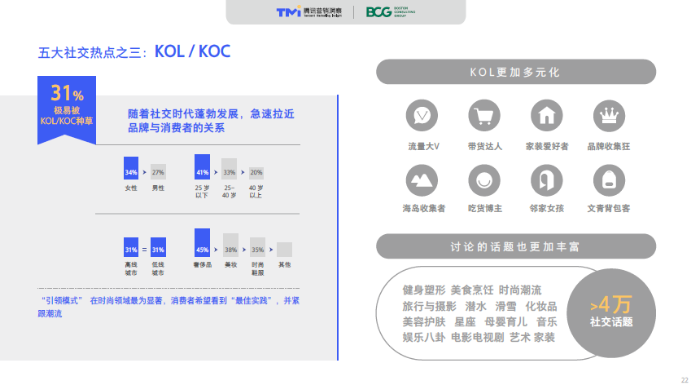Select the 带货达人 shopping cart icon

coord(484,116)
